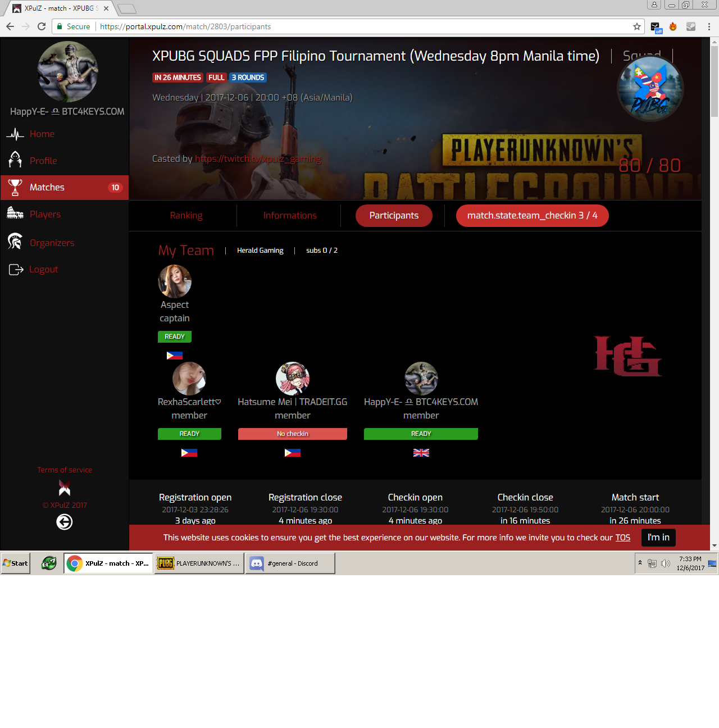Click the 80 / 80 participants counter
The height and width of the screenshot is (728, 719).
(649, 165)
